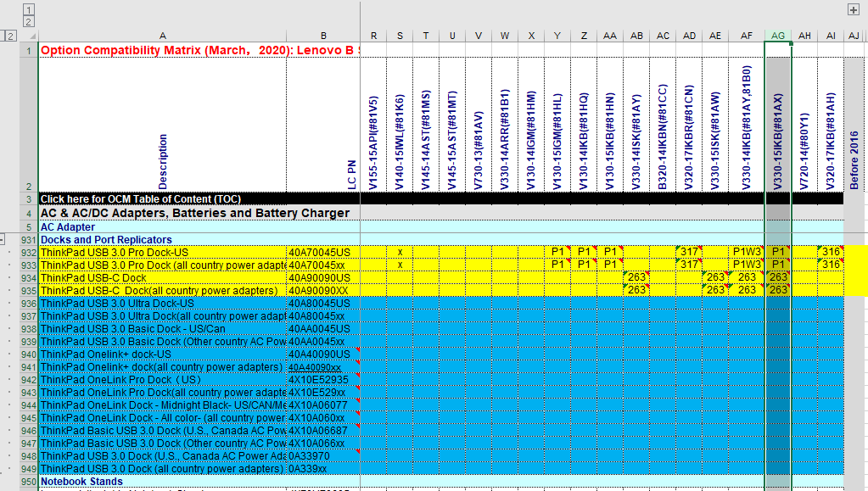Click the 'LC PN' header cell
Image resolution: width=868 pixels, height=491 pixels.
(x=323, y=125)
